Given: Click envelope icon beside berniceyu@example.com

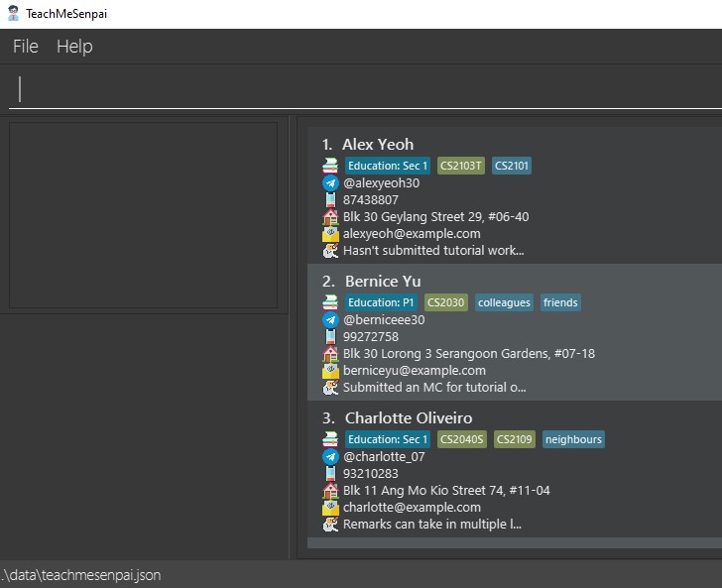Looking at the screenshot, I should [x=330, y=371].
